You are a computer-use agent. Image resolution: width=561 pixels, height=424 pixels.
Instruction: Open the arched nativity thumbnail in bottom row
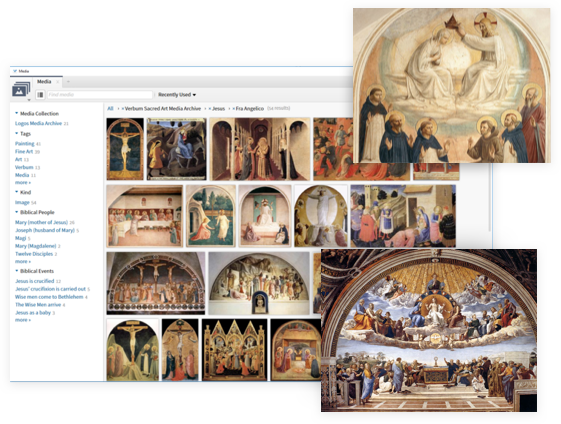296,350
